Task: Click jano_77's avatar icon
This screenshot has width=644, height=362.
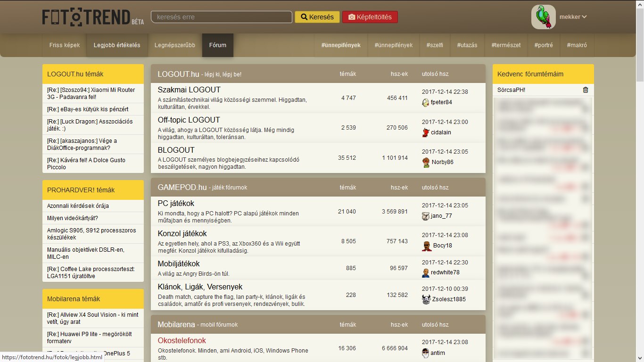Action: click(x=426, y=216)
